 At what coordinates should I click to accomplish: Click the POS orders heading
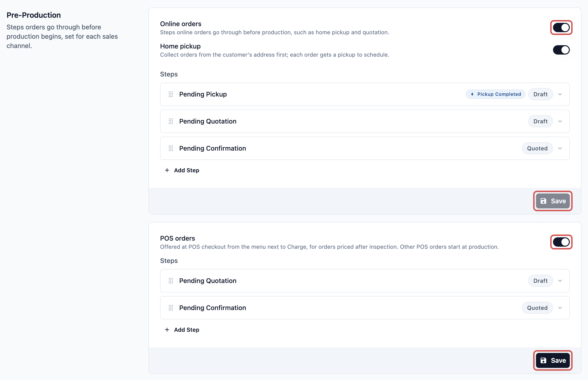[x=177, y=238]
